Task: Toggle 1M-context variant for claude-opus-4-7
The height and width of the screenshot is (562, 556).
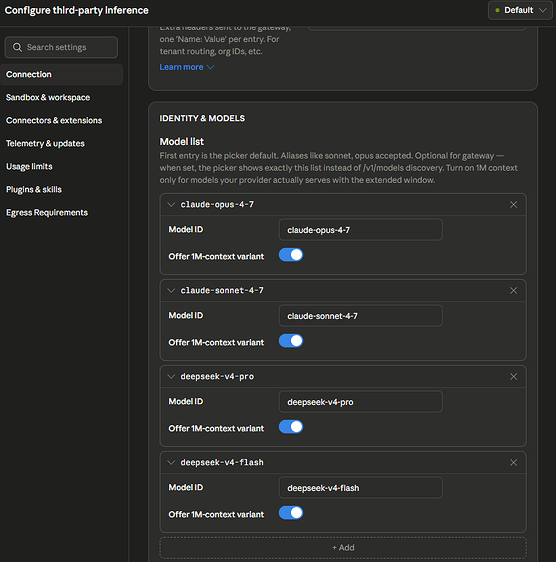Action: pyautogui.click(x=291, y=255)
